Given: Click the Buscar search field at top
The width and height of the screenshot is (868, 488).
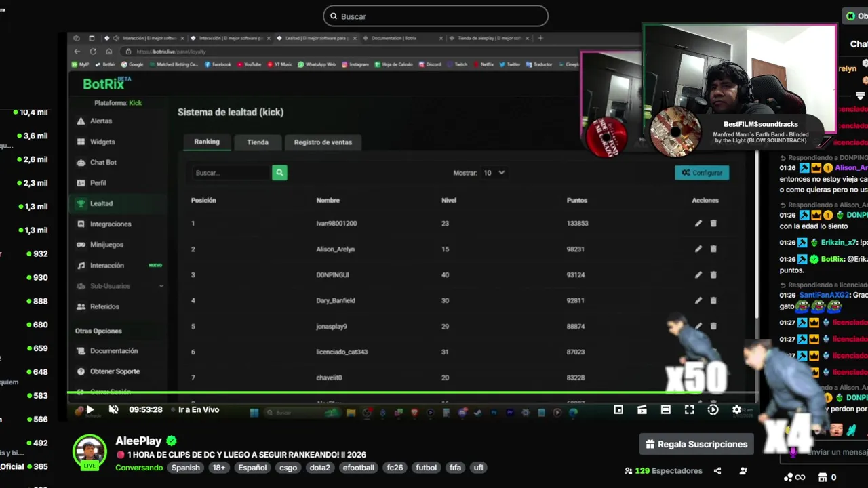Looking at the screenshot, I should coord(435,16).
